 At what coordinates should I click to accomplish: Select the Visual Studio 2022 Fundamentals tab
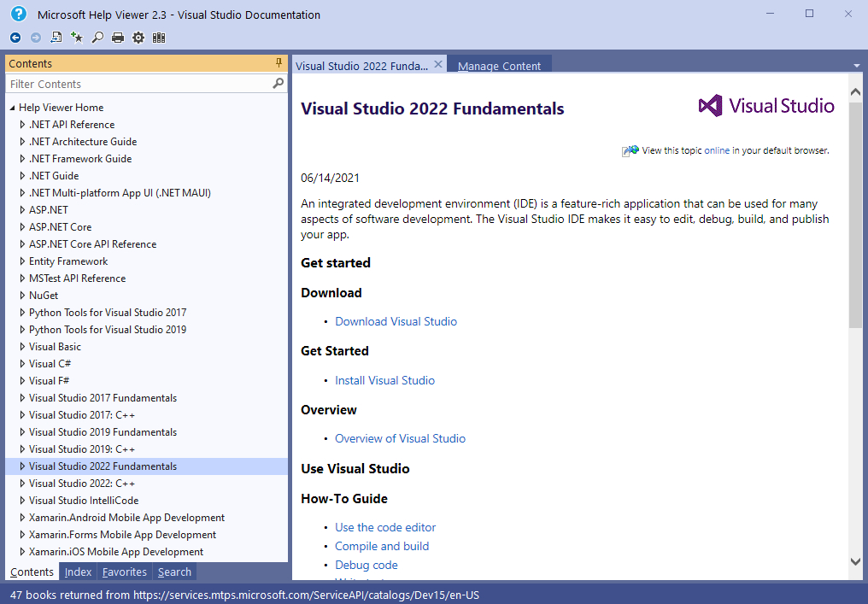[x=361, y=66]
